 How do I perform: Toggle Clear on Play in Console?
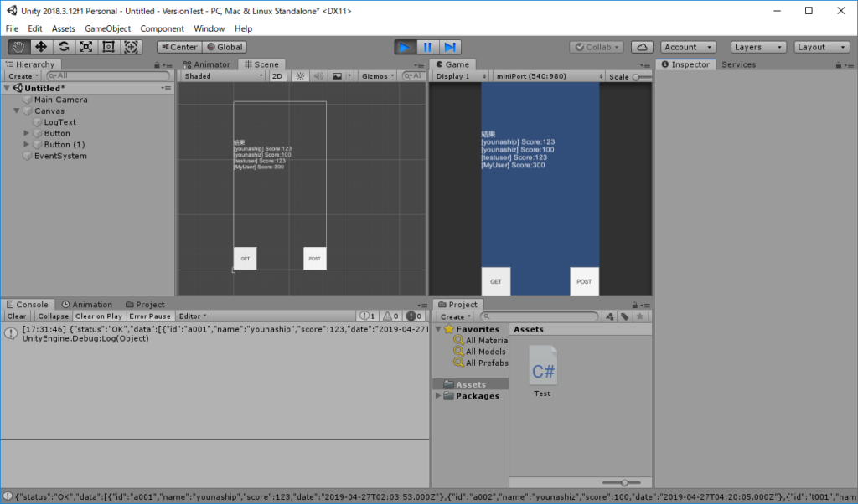point(100,316)
